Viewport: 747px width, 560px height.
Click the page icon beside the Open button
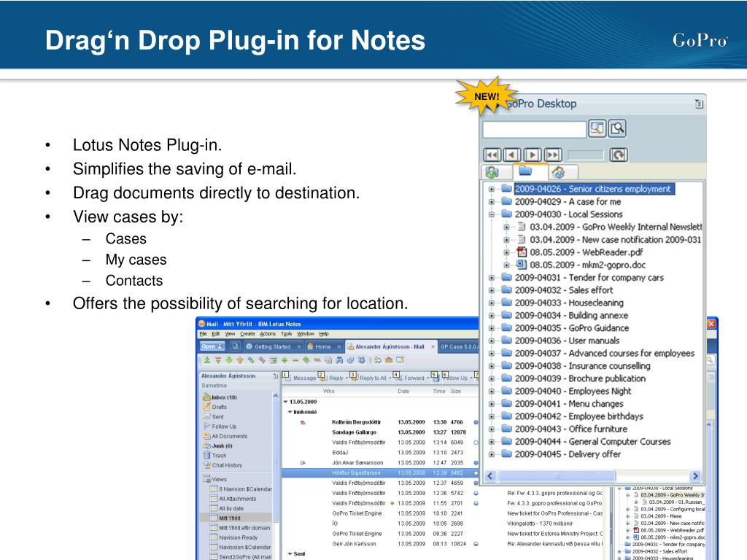pyautogui.click(x=235, y=346)
